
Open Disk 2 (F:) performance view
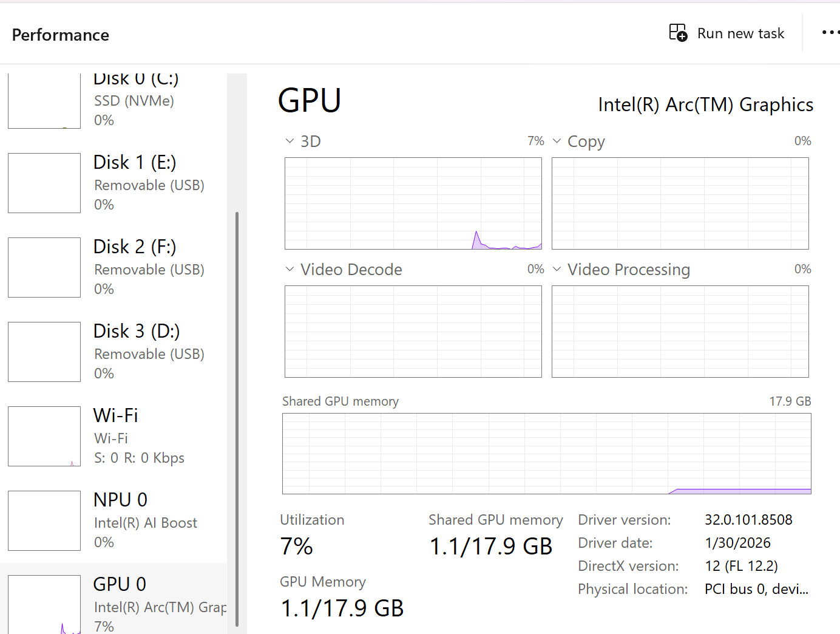coord(113,268)
